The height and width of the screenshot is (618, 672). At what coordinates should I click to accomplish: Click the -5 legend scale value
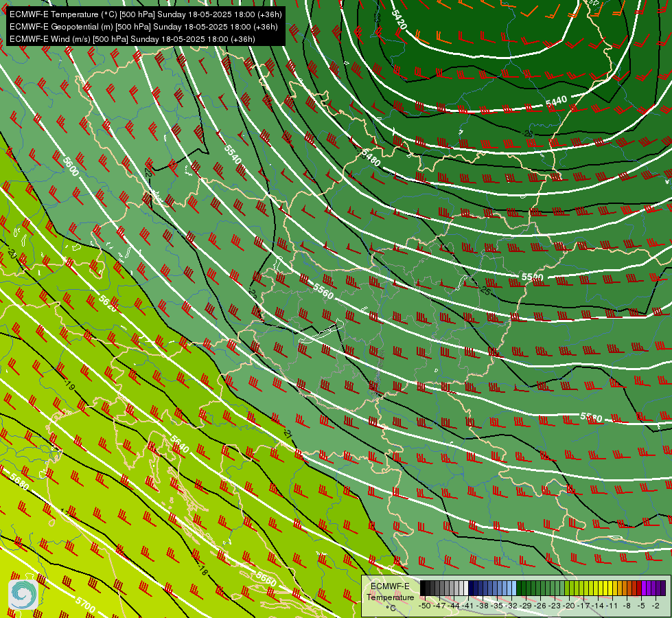point(640,606)
